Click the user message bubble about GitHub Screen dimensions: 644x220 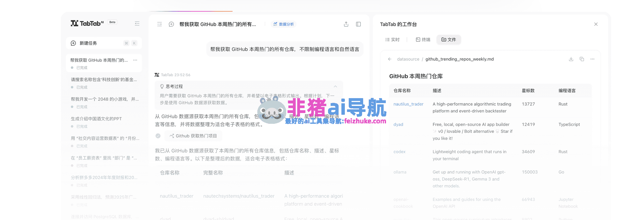(x=285, y=49)
